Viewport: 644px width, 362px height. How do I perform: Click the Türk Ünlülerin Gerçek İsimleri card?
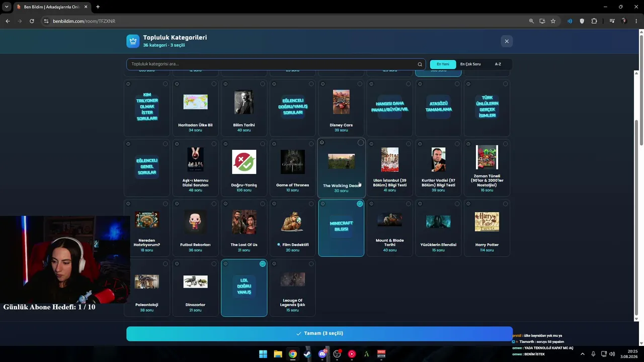click(x=487, y=107)
